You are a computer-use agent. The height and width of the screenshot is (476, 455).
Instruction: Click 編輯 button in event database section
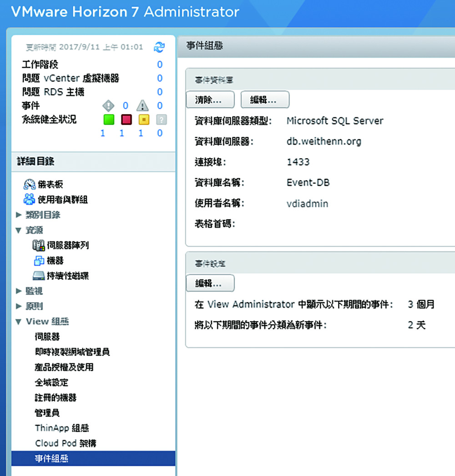point(264,100)
